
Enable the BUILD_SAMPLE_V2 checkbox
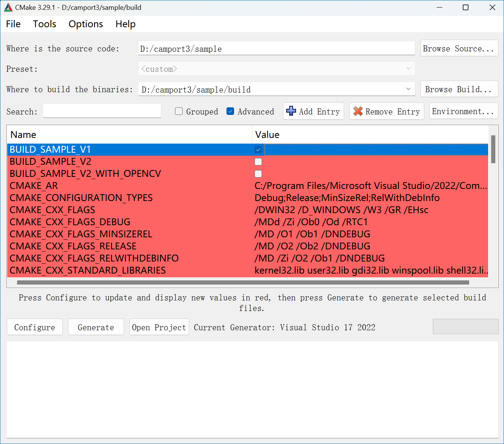pos(258,162)
